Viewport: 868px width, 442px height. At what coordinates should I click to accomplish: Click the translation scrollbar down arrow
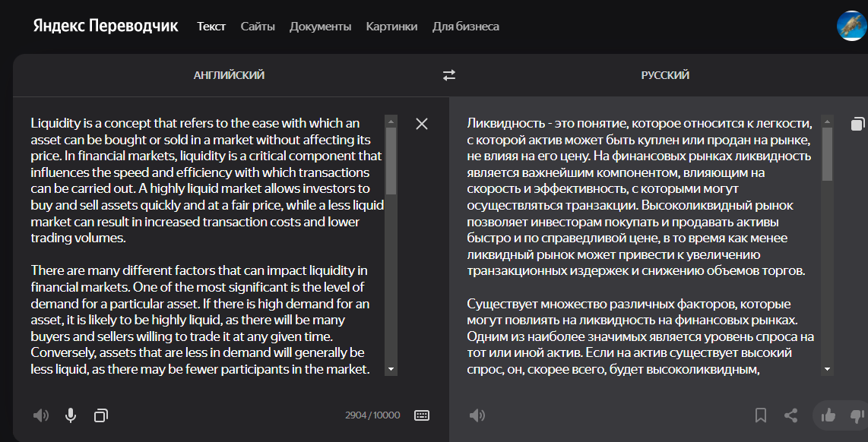pos(828,369)
